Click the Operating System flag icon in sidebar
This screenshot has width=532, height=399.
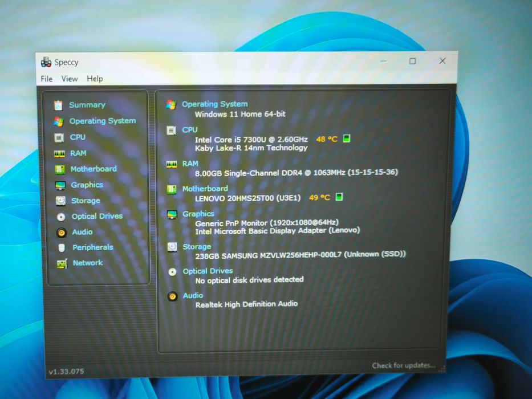(58, 121)
